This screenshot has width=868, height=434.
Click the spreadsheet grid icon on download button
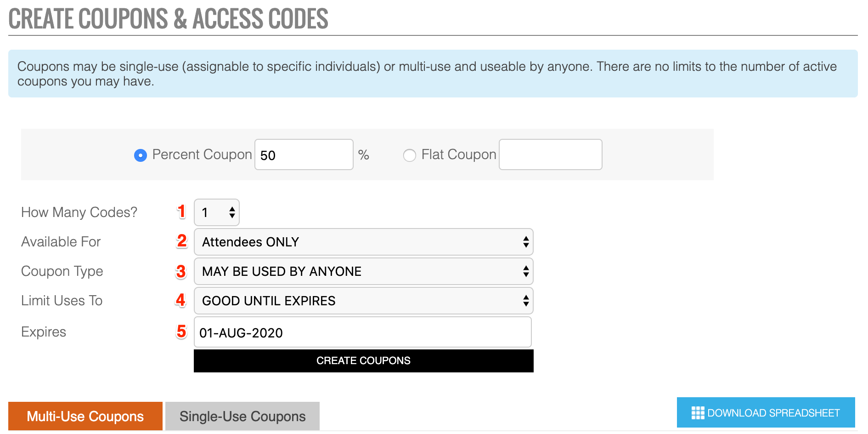click(698, 413)
